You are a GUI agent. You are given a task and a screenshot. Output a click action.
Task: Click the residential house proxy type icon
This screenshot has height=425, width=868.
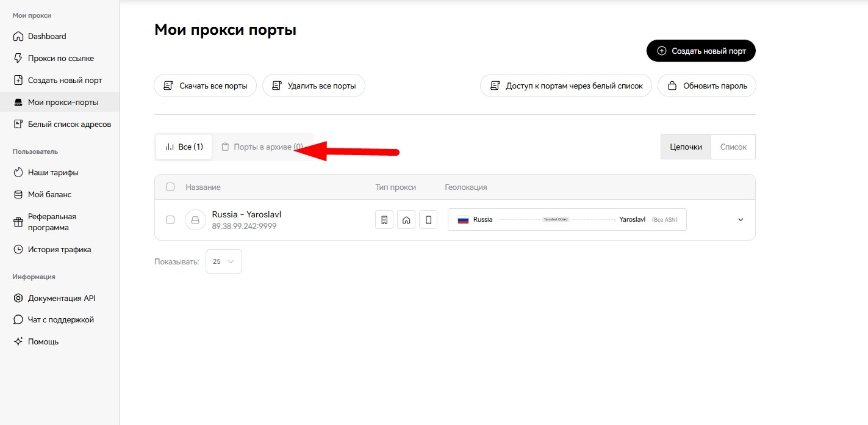(x=406, y=220)
